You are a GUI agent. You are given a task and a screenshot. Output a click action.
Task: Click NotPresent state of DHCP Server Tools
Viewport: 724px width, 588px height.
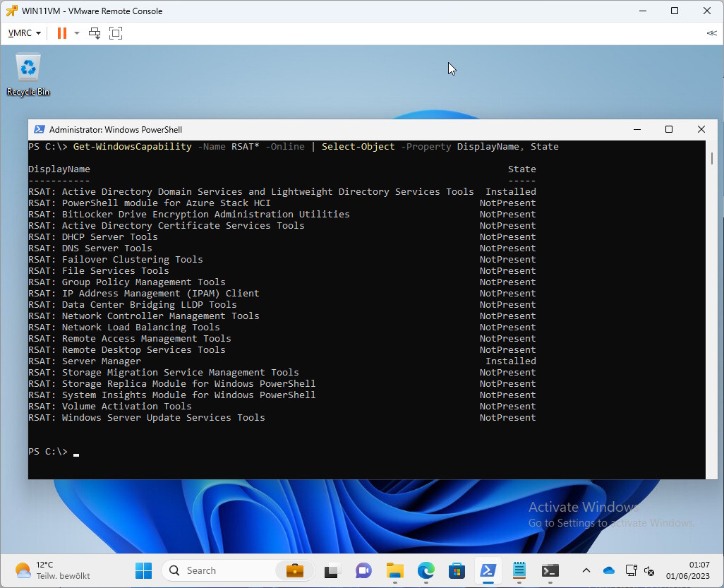[507, 237]
